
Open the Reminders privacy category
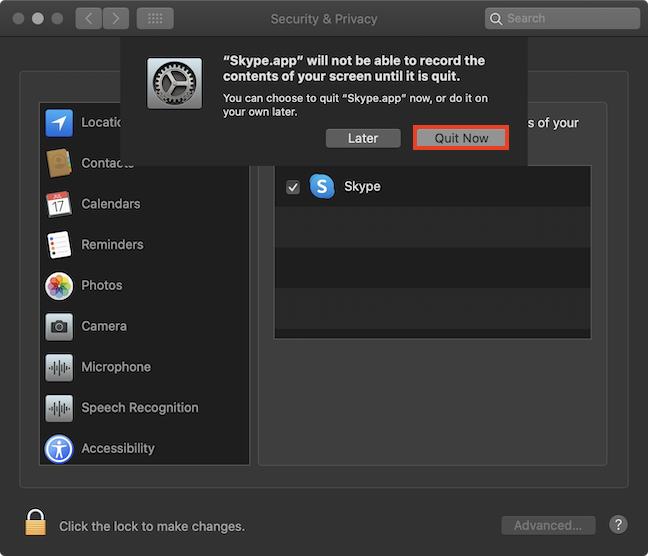[144, 245]
